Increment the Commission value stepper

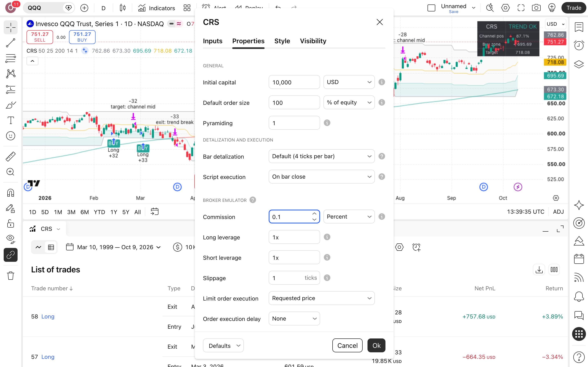[314, 214]
